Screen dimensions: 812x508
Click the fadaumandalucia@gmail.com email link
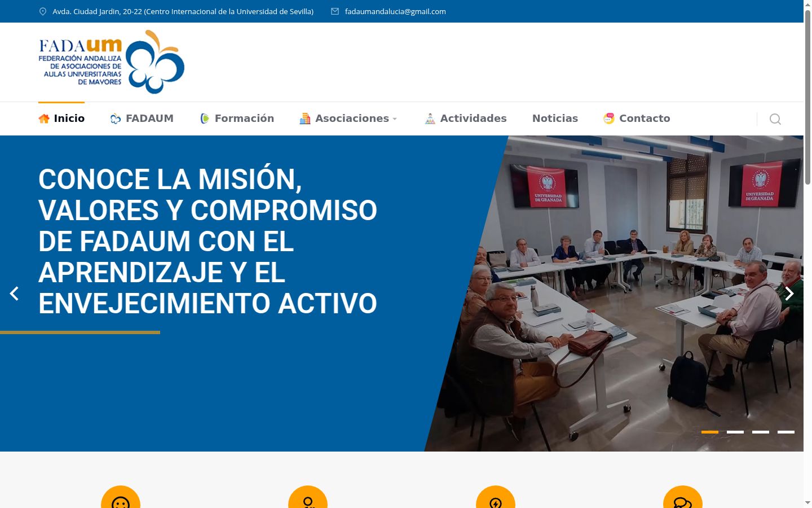coord(395,11)
